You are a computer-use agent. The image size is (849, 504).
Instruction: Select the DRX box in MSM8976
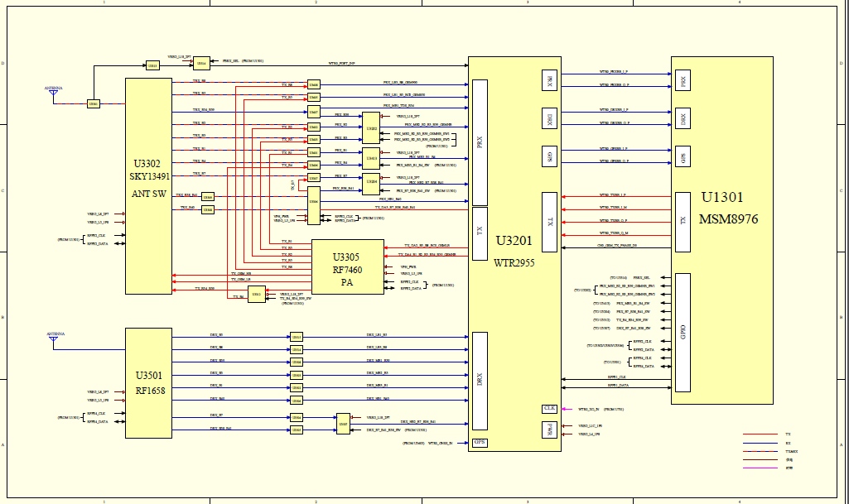[x=683, y=118]
